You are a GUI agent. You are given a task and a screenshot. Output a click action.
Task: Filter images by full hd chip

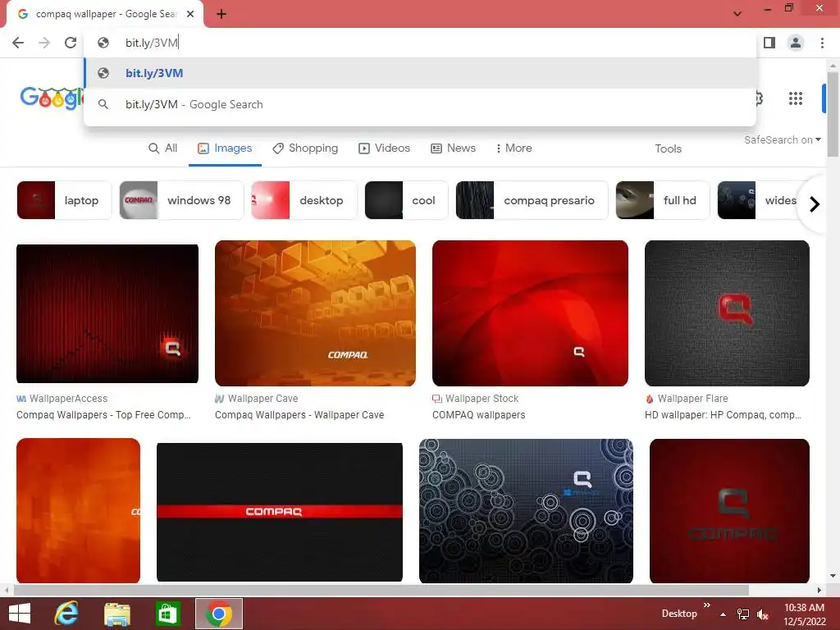click(663, 200)
